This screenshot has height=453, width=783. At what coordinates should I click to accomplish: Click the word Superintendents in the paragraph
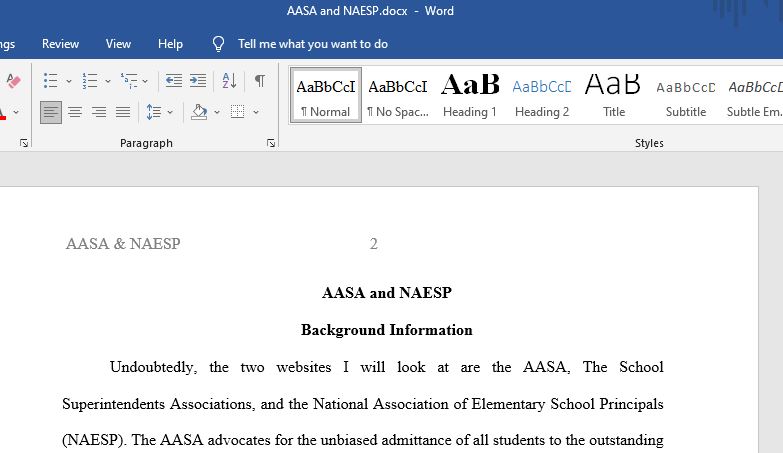coord(113,404)
